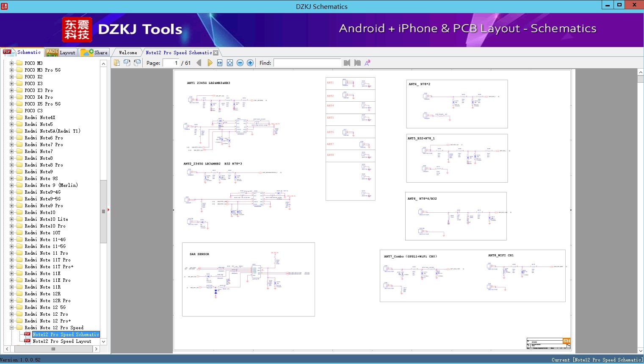The image size is (644, 364).
Task: Click the copy pages toolbar icon
Action: tap(117, 63)
